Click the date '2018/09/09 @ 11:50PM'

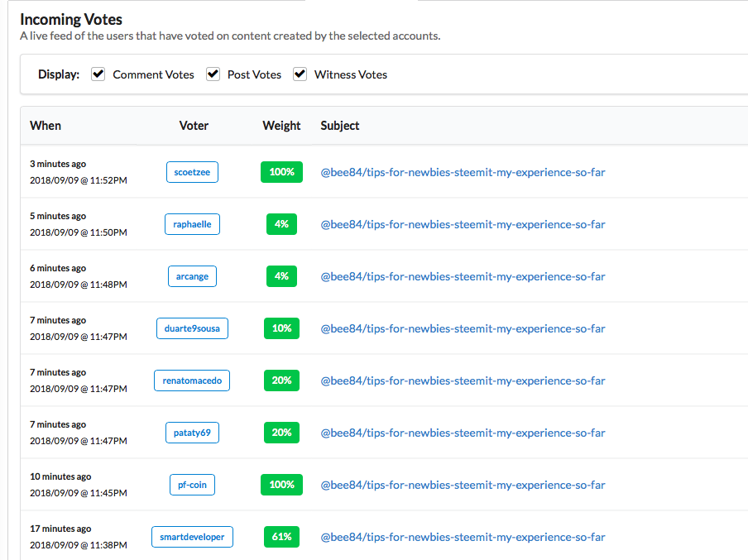tap(79, 232)
